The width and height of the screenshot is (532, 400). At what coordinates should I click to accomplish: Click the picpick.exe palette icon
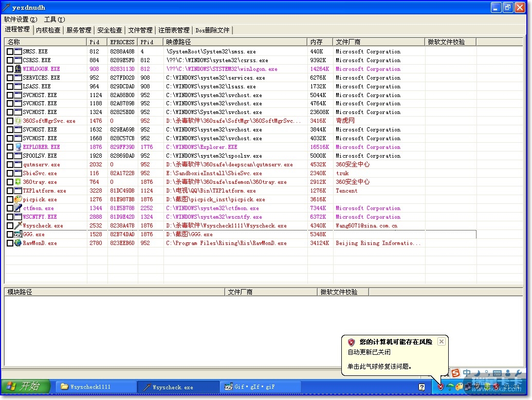point(18,199)
